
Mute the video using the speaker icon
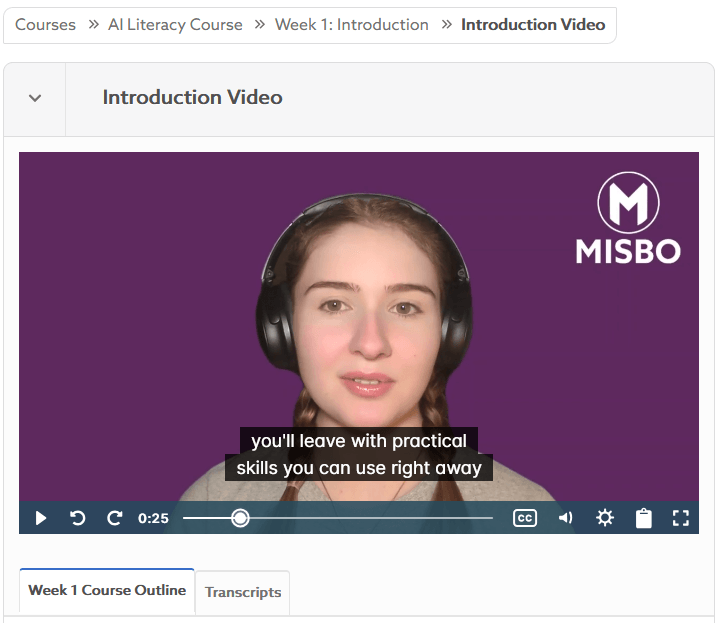click(565, 518)
